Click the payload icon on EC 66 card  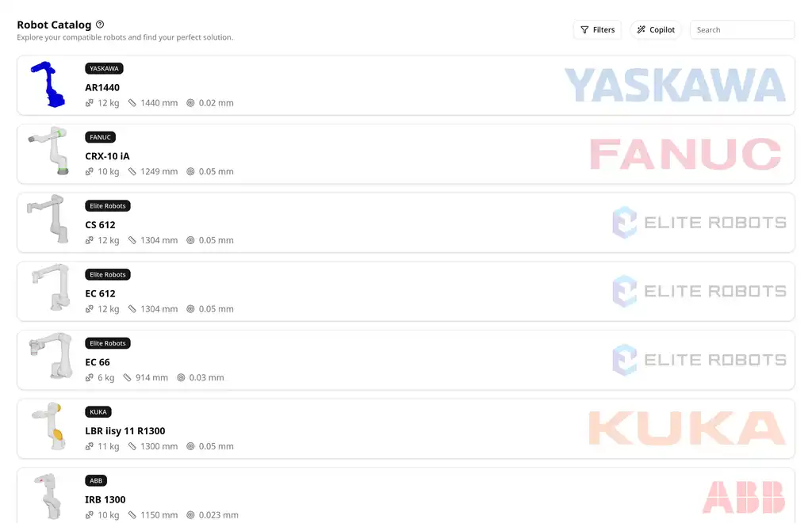tap(90, 378)
